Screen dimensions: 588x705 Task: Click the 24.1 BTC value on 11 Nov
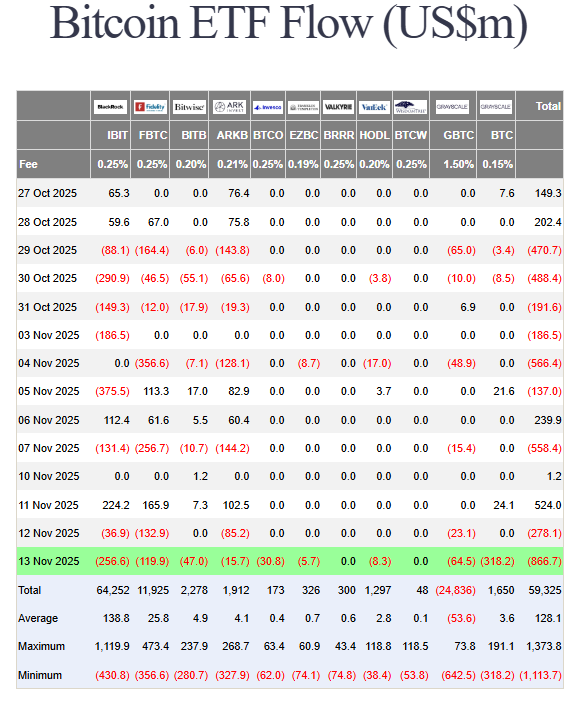pyautogui.click(x=503, y=505)
